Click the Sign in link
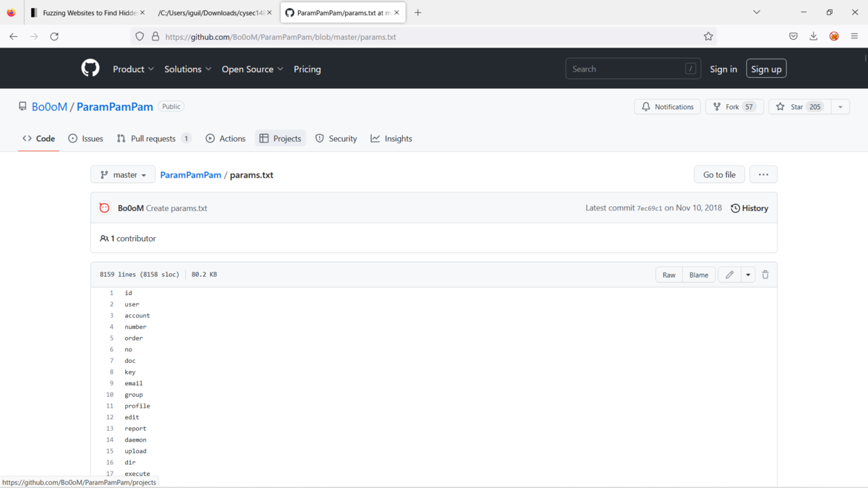This screenshot has height=488, width=868. (x=723, y=69)
